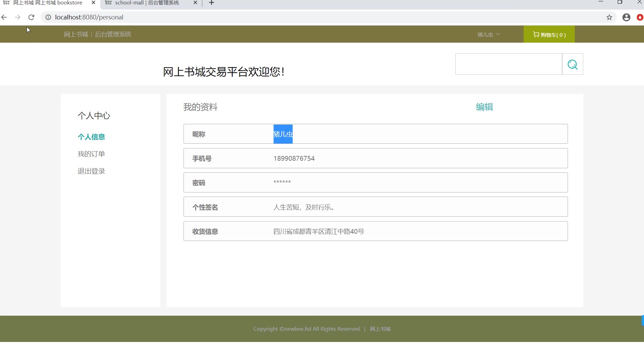This screenshot has height=344, width=644.
Task: Close the 网上书城 bookstore tab
Action: (93, 3)
